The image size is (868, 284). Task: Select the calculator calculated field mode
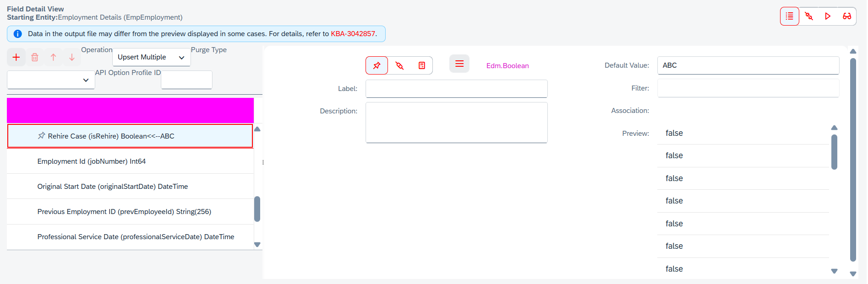coord(422,65)
